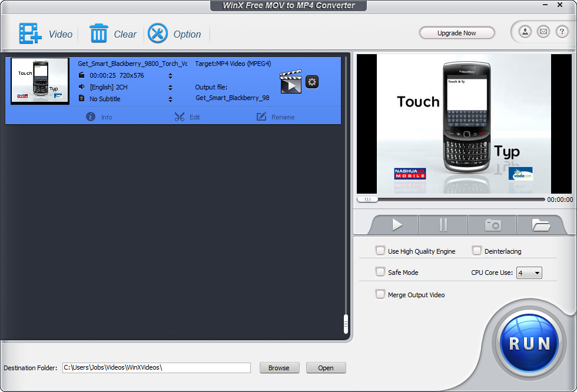Image resolution: width=577 pixels, height=392 pixels.
Task: Check the Merge Output Video option
Action: click(x=380, y=294)
